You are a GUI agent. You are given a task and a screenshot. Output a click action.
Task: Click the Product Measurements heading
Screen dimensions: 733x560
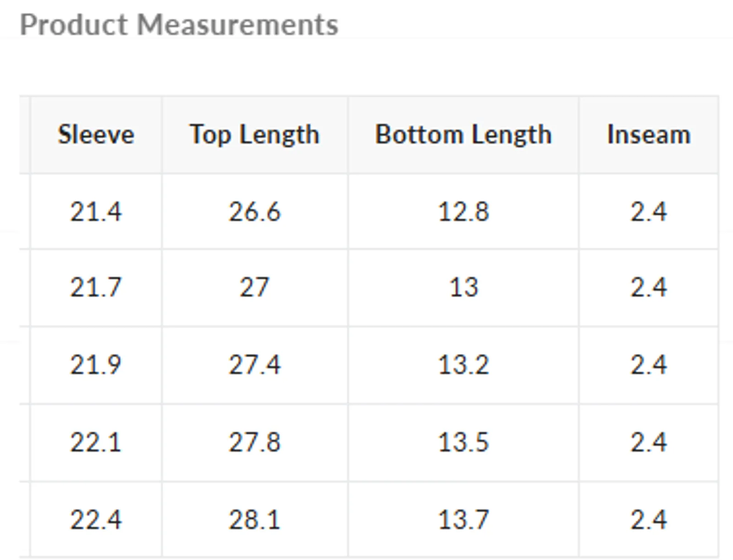179,25
